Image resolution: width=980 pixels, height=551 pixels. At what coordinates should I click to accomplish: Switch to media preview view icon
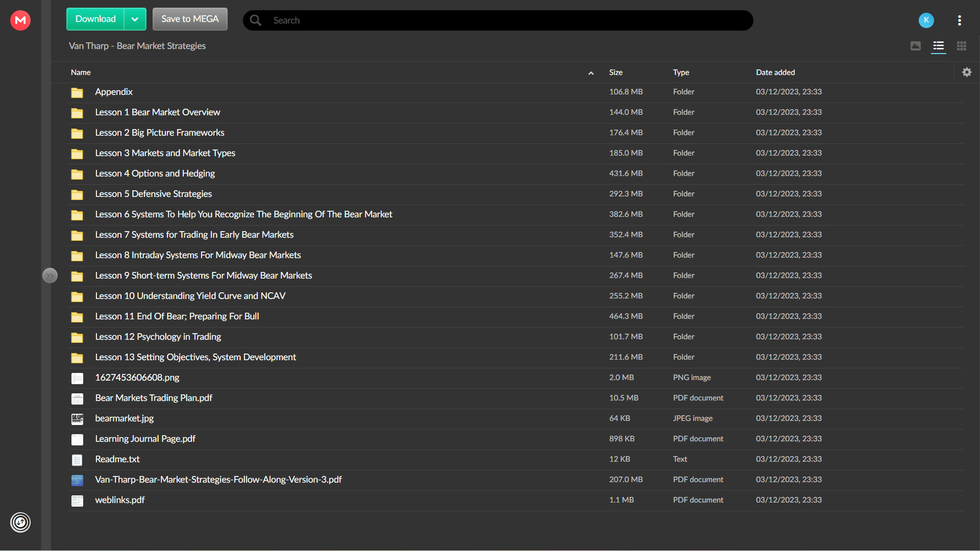pos(916,46)
